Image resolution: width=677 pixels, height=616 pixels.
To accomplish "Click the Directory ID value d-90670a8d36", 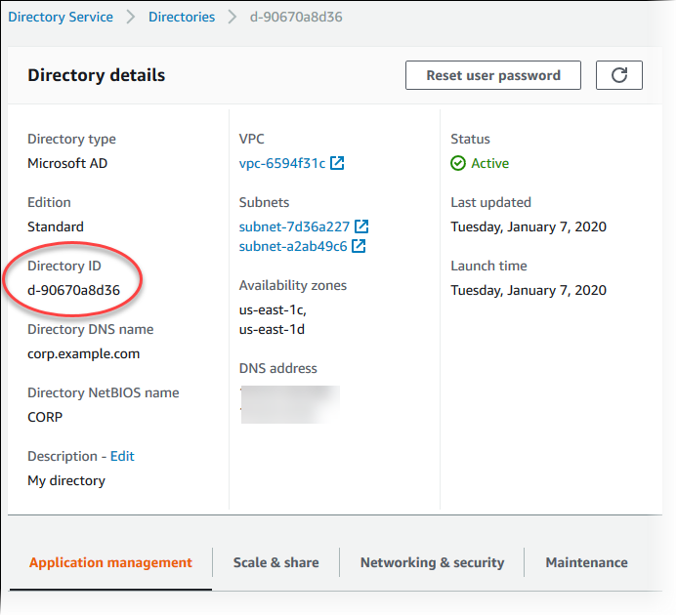I will pyautogui.click(x=74, y=290).
